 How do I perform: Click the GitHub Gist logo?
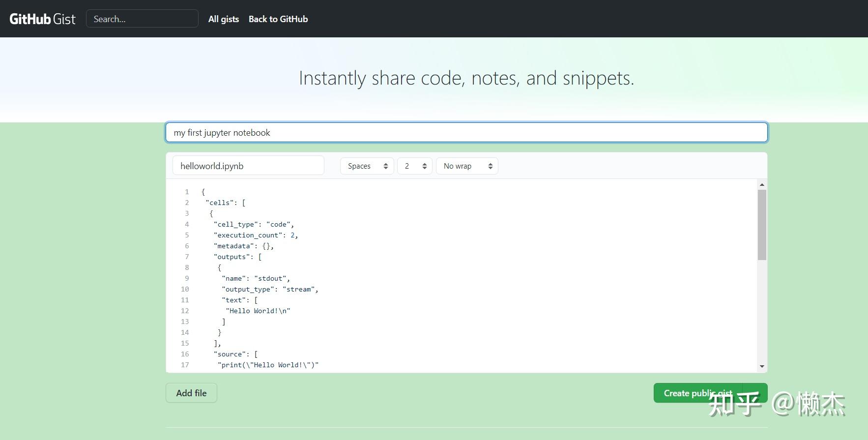pos(43,19)
